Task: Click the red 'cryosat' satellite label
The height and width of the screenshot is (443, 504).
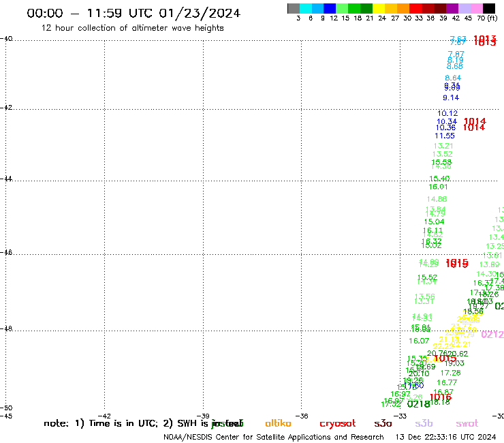Action: (338, 424)
